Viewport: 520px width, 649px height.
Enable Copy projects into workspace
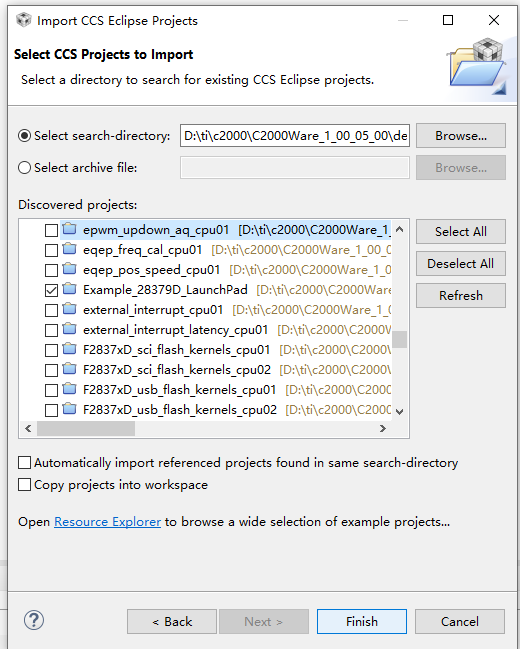24,484
